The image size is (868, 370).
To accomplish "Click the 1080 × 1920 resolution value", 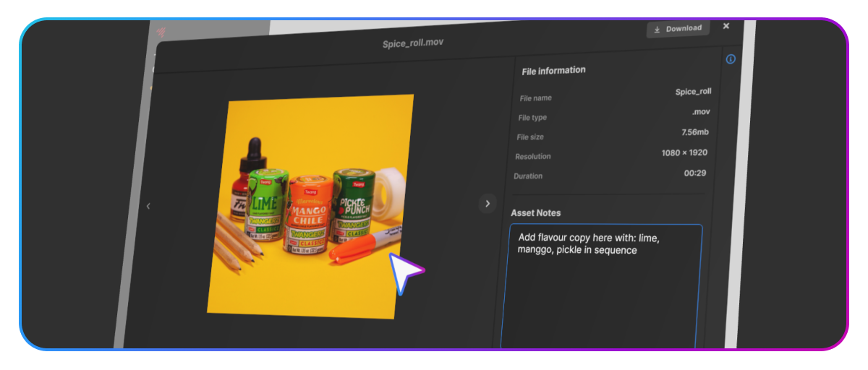I will [684, 152].
